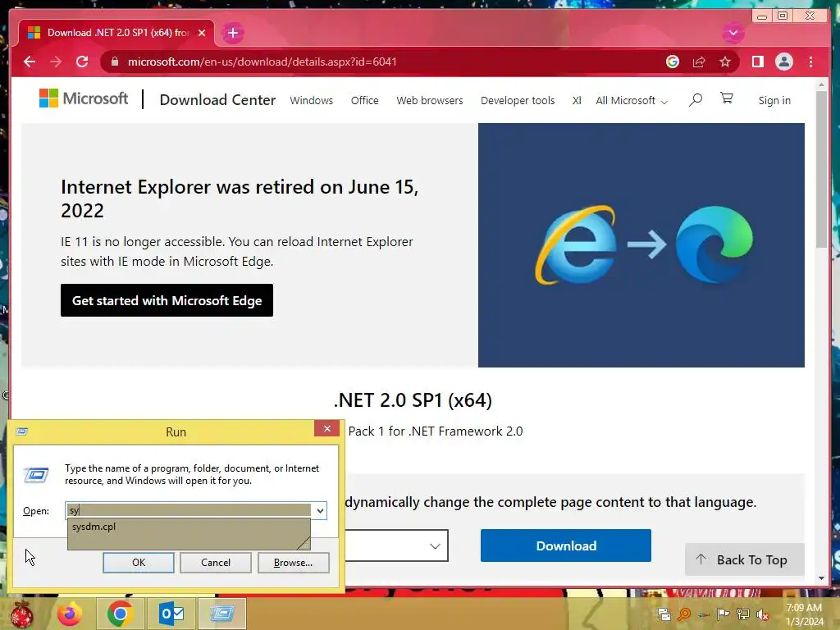The image size is (840, 630).
Task: Click the scrollbar up arrow
Action: click(x=821, y=84)
